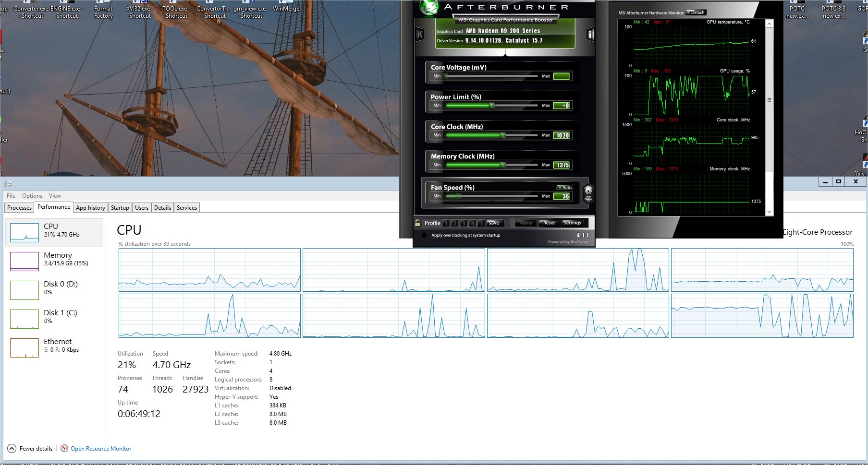Select Afterburner profile slot 2

[455, 223]
